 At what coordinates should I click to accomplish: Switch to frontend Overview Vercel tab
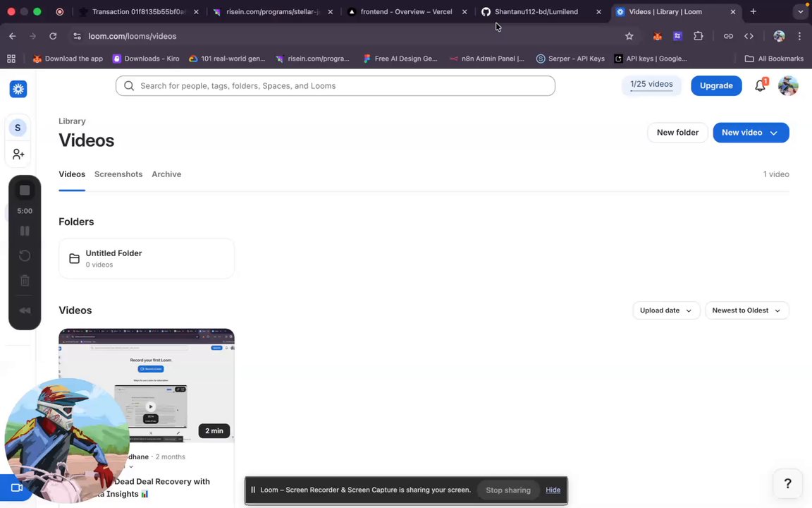point(407,11)
